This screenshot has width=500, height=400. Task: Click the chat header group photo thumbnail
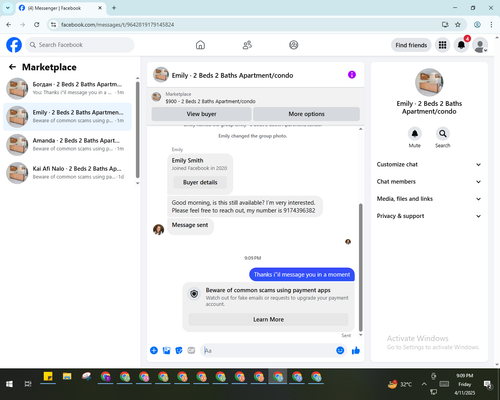pos(161,75)
